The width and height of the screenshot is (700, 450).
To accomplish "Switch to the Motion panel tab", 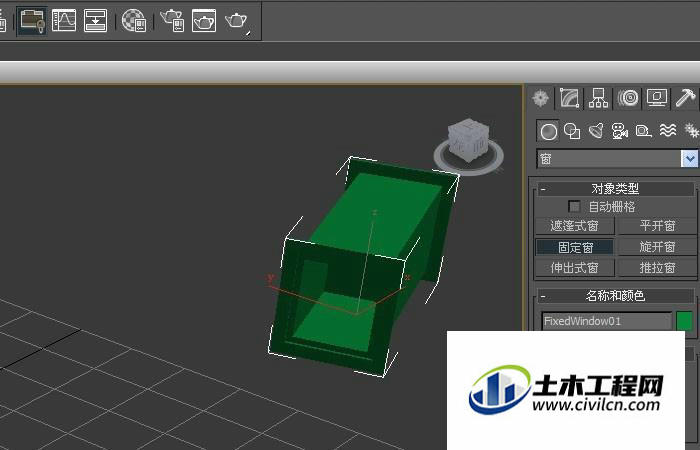I will click(628, 98).
